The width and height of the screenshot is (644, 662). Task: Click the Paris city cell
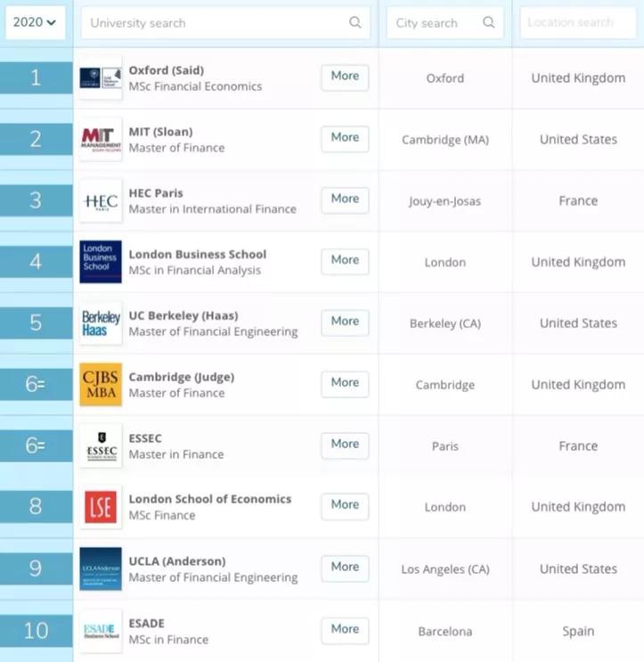(445, 446)
